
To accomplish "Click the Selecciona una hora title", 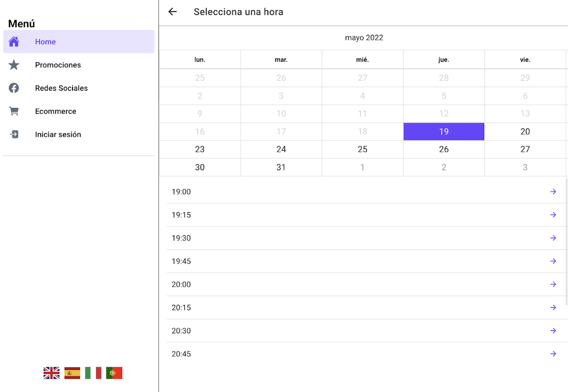I will pyautogui.click(x=238, y=12).
